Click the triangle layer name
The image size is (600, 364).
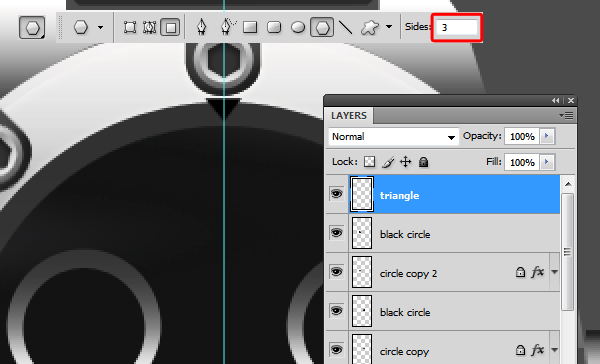399,196
